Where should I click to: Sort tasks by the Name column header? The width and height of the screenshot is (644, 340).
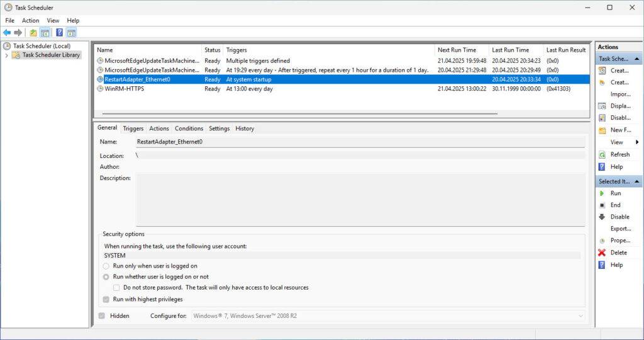[x=148, y=50]
